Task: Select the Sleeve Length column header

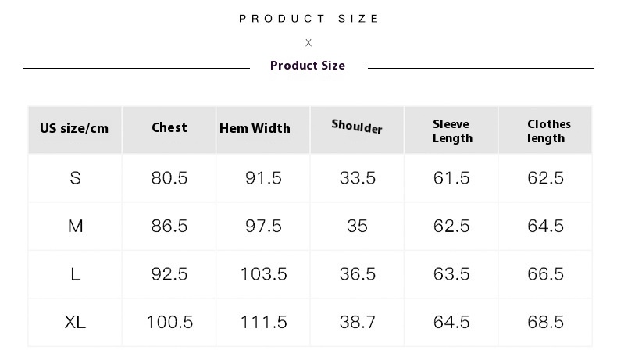Action: pyautogui.click(x=452, y=131)
